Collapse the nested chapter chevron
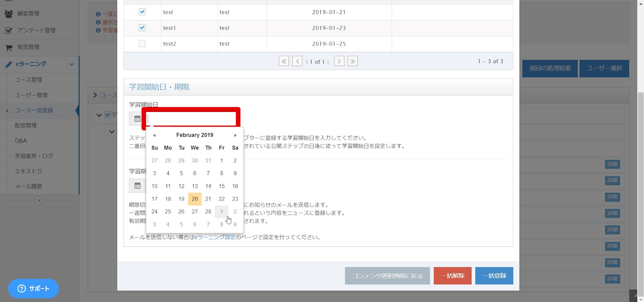The height and width of the screenshot is (302, 644). tap(112, 132)
